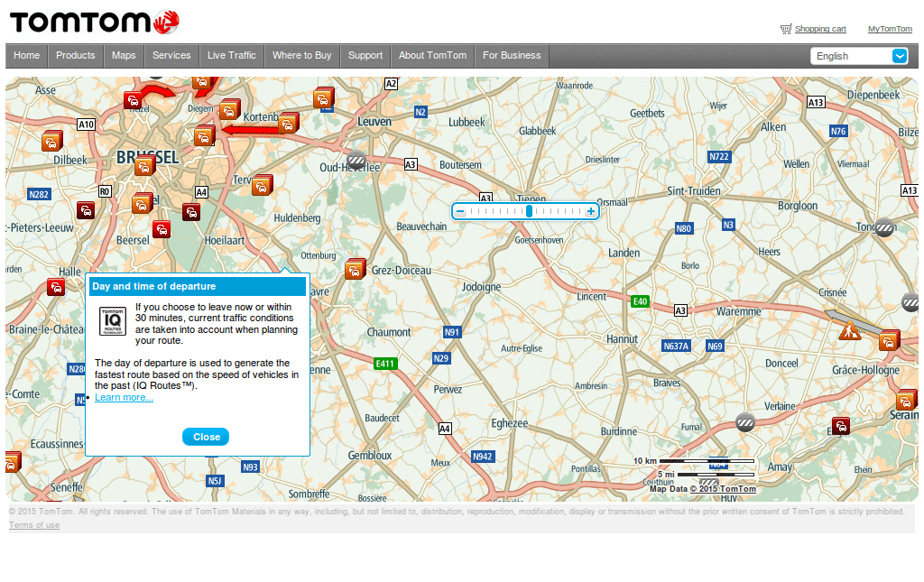Open the MyTomTom link
Screen dimensions: 924x582
click(x=890, y=29)
